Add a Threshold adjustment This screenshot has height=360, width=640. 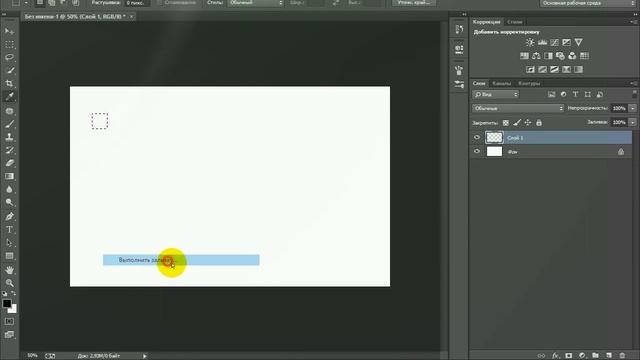[x=554, y=69]
